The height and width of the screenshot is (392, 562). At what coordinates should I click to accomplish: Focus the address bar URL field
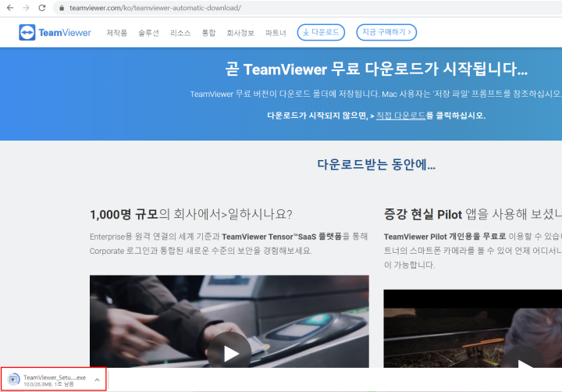[x=308, y=8]
